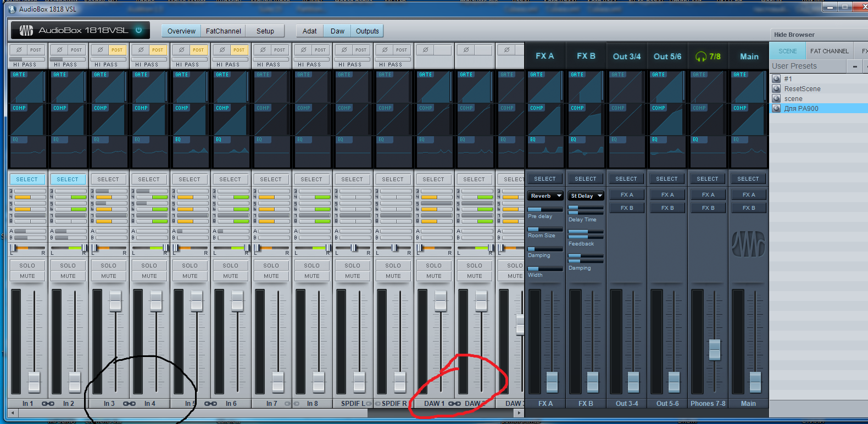The image size is (868, 424).
Task: Toggle the FX A send on the Main bus
Action: click(749, 195)
